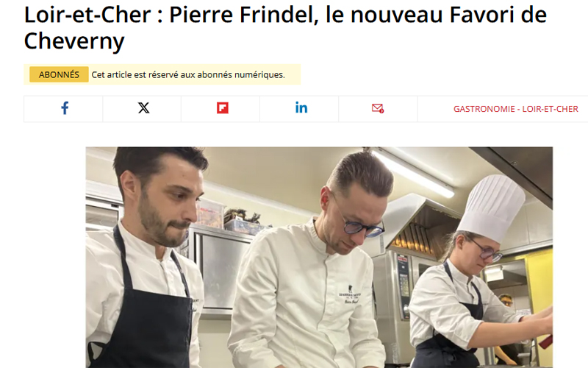Screen dimensions: 588x368
Task: Send the article by email
Action: coord(378,109)
